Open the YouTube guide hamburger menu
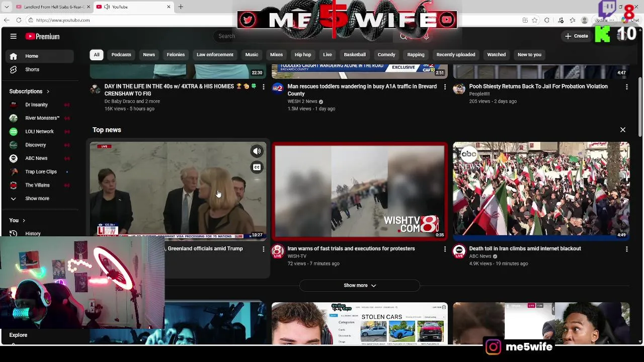This screenshot has width=644, height=362. (14, 36)
